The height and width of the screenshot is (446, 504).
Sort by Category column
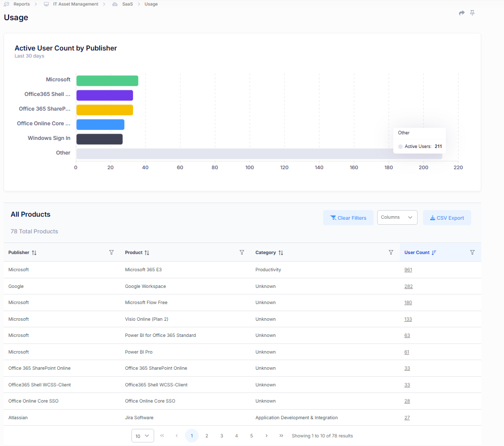(281, 253)
